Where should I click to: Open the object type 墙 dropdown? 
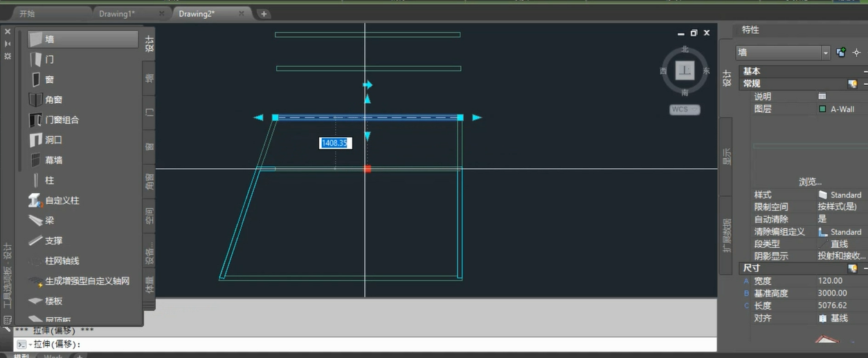[x=826, y=53]
